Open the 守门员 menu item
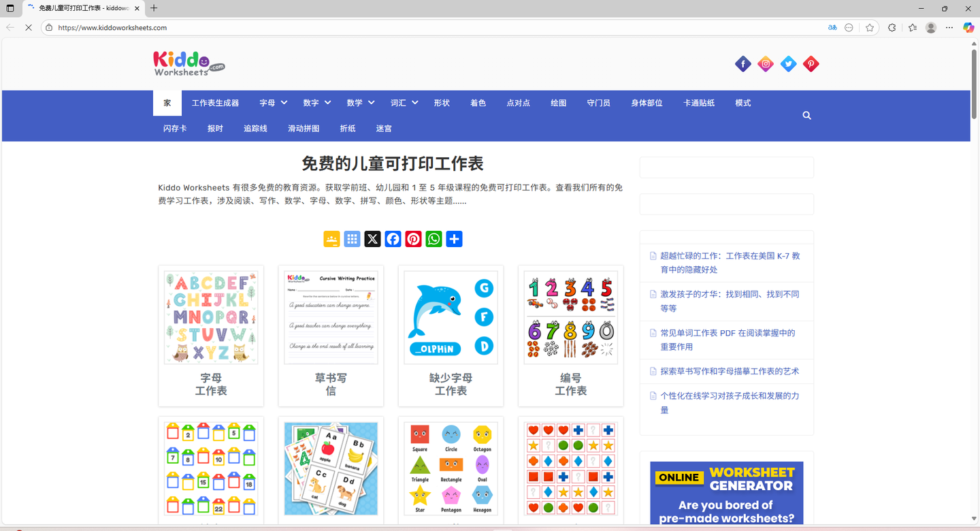The width and height of the screenshot is (980, 531). [x=598, y=103]
